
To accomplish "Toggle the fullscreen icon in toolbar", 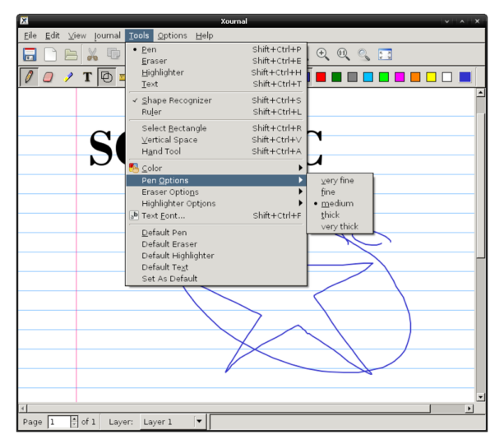I will (385, 54).
